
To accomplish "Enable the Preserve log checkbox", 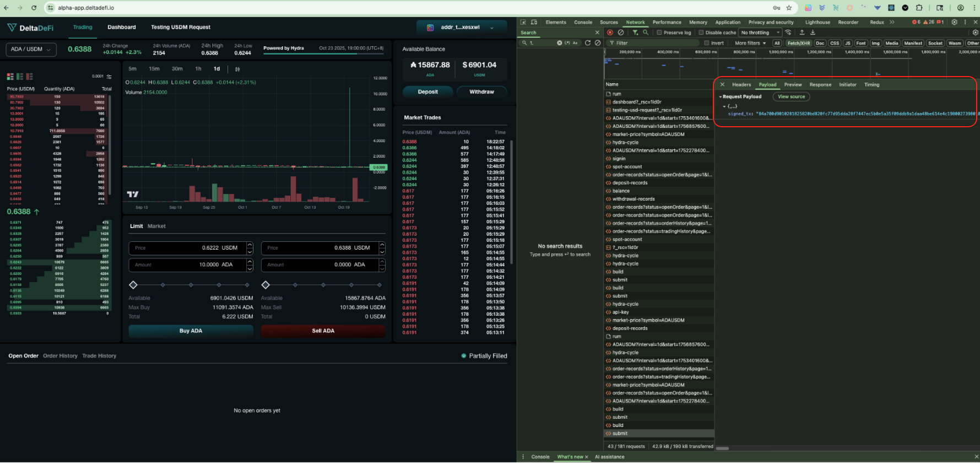I will (659, 33).
